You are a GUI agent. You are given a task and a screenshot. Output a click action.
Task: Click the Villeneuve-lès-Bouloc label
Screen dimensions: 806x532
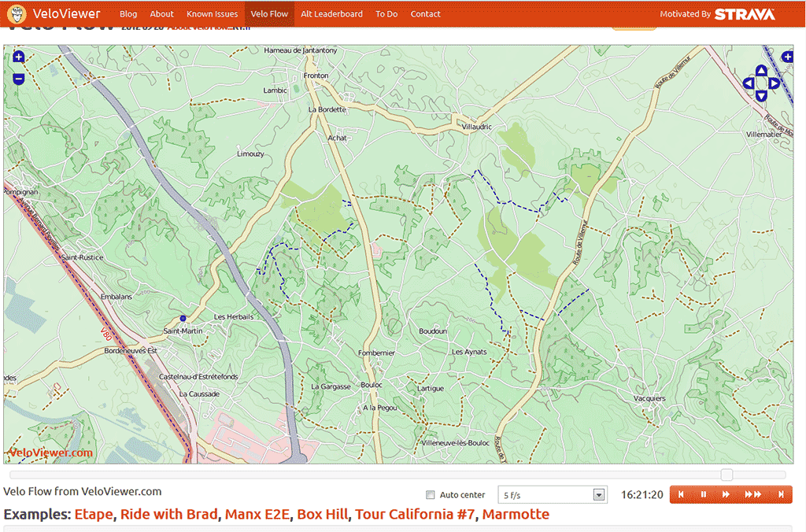pos(455,443)
